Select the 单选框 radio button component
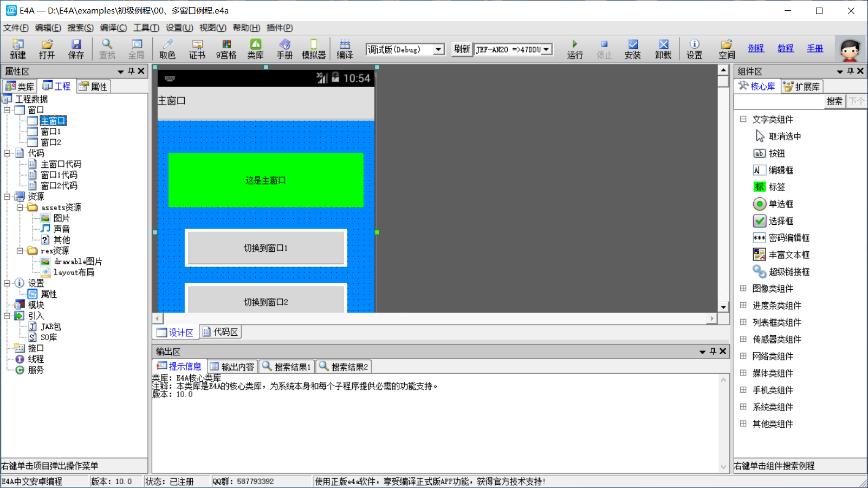 pos(780,204)
